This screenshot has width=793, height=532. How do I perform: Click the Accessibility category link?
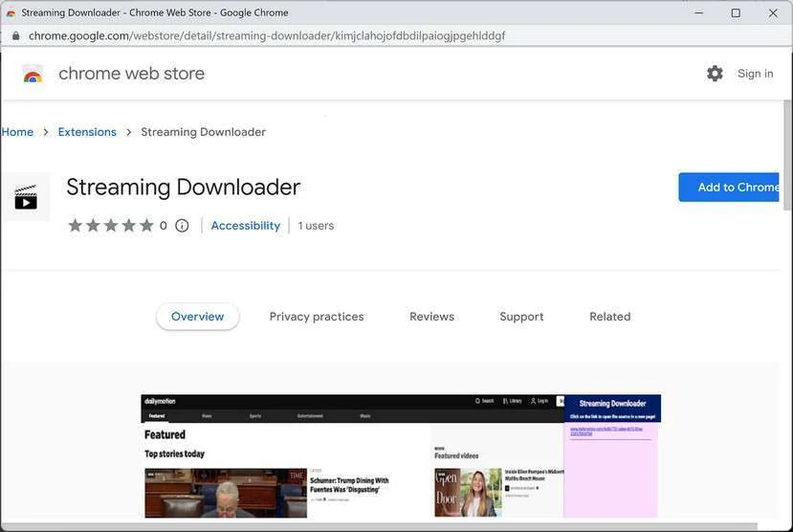[x=245, y=226]
